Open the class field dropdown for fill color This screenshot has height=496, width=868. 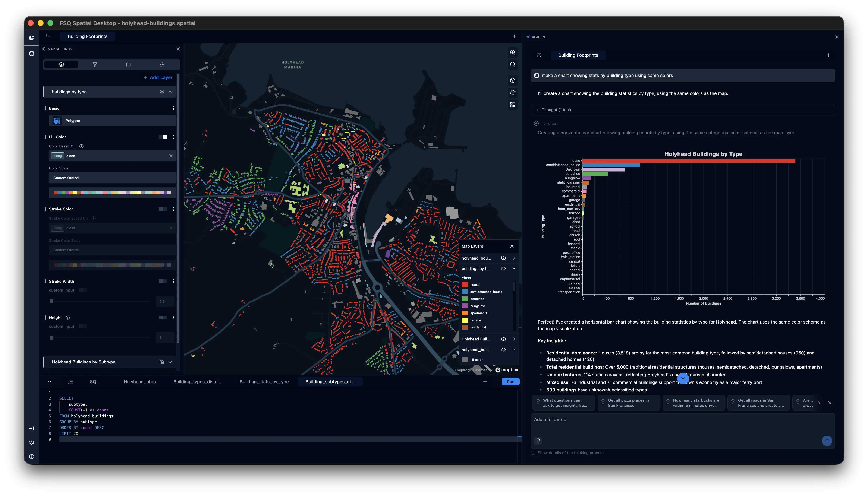coord(113,156)
